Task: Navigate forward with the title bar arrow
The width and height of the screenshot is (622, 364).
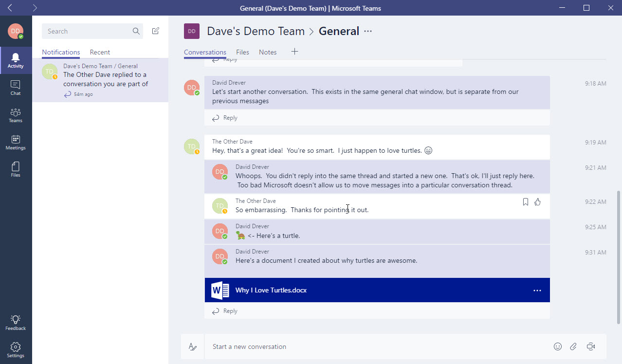Action: (35, 8)
